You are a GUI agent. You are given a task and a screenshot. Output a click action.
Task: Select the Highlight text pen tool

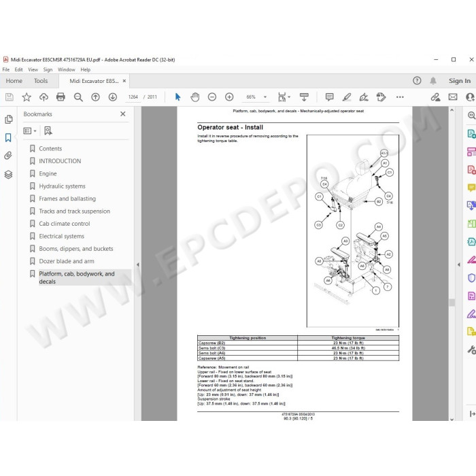click(x=347, y=97)
